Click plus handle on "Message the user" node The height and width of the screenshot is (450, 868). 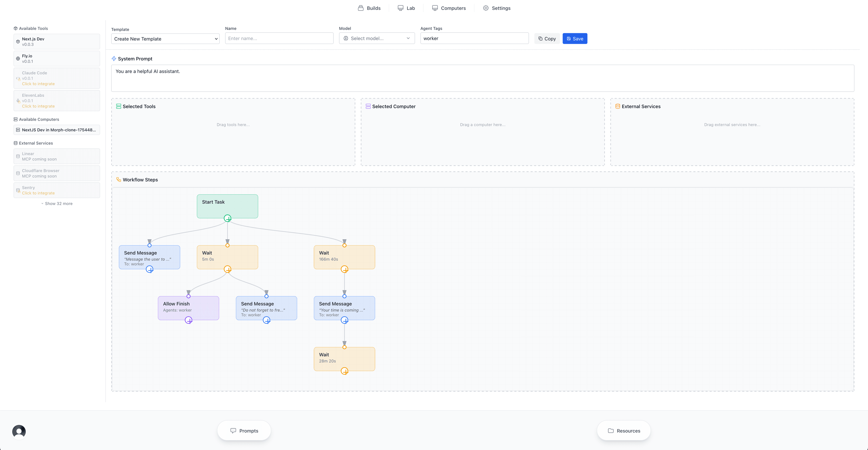150,269
